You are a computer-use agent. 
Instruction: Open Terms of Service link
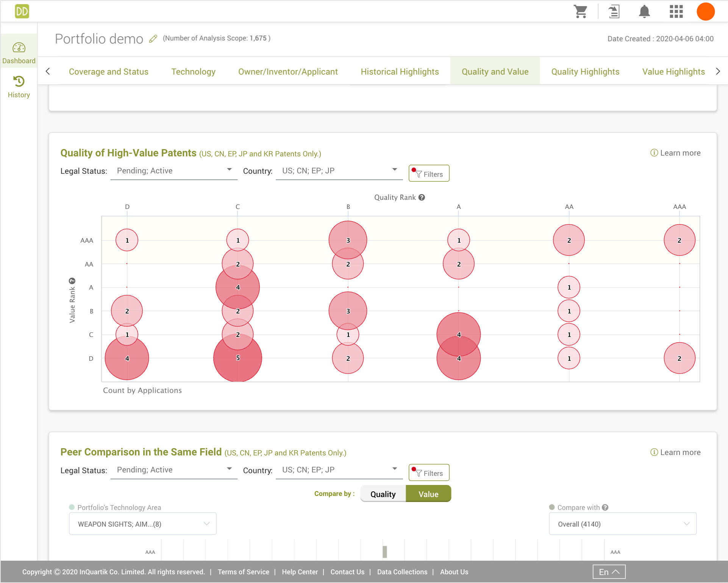point(243,572)
